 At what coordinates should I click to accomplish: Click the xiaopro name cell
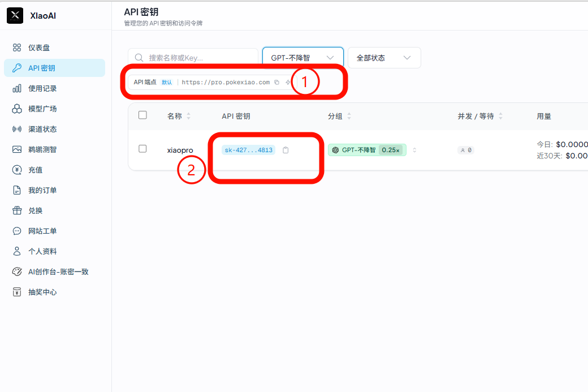(180, 150)
